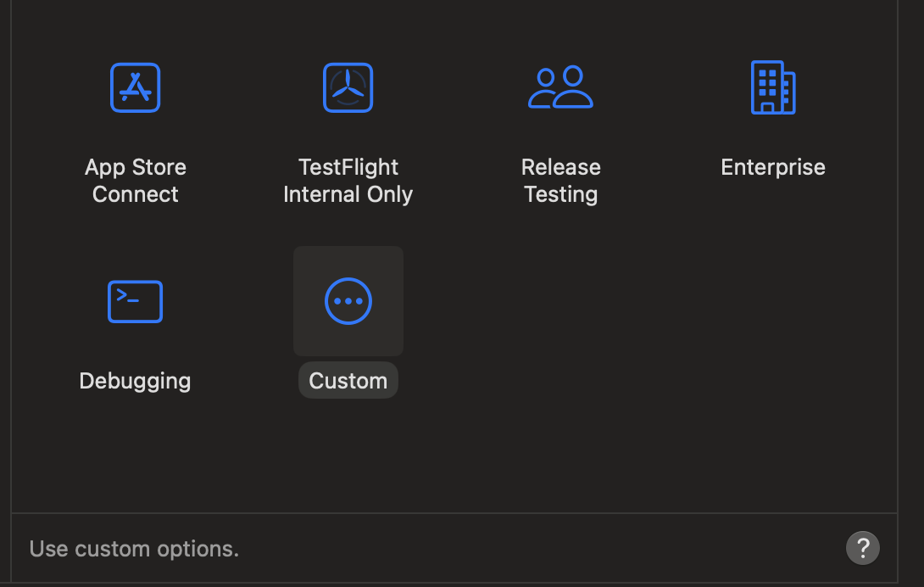
Task: Select the Debugging text label
Action: [135, 381]
